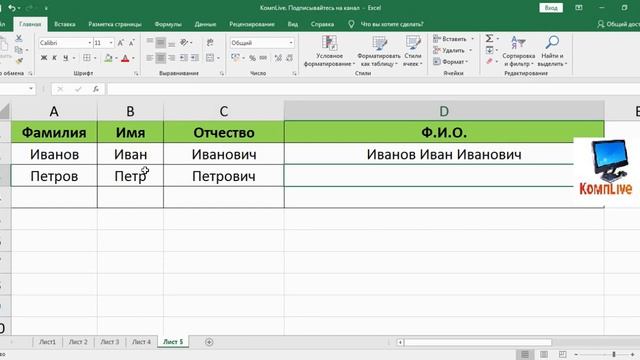Toggle align left
The height and width of the screenshot is (360, 640).
click(x=150, y=58)
